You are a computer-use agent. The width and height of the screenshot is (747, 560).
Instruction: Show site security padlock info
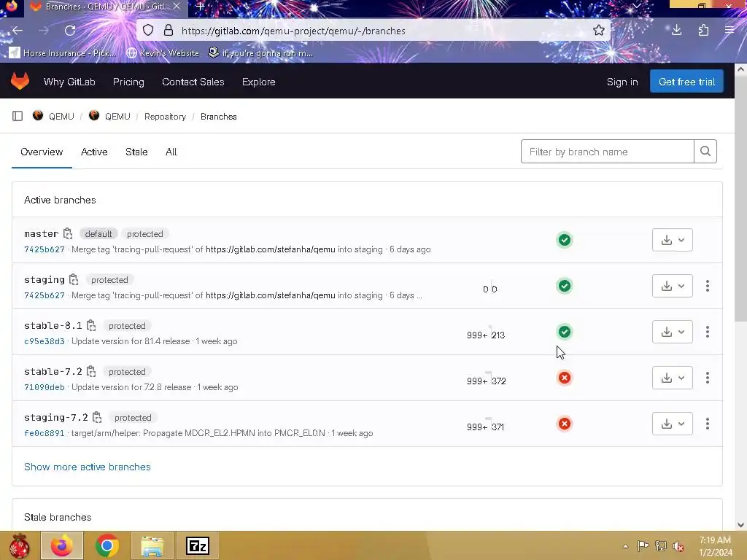pyautogui.click(x=169, y=31)
